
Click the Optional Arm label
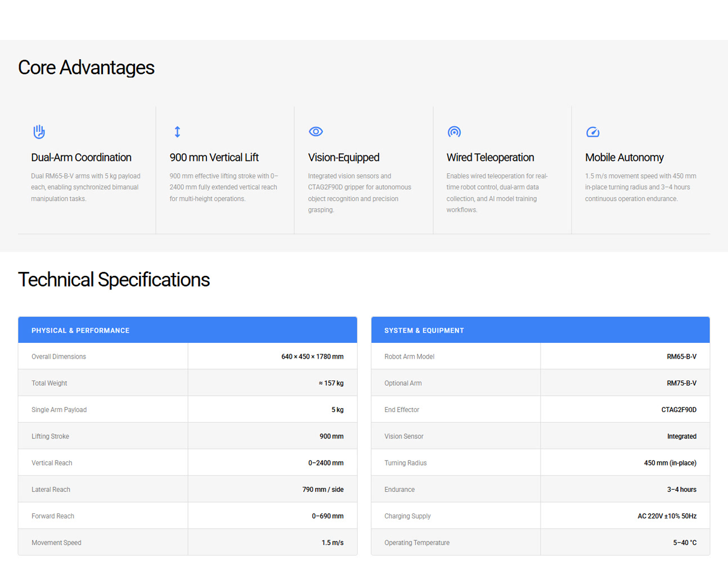403,383
